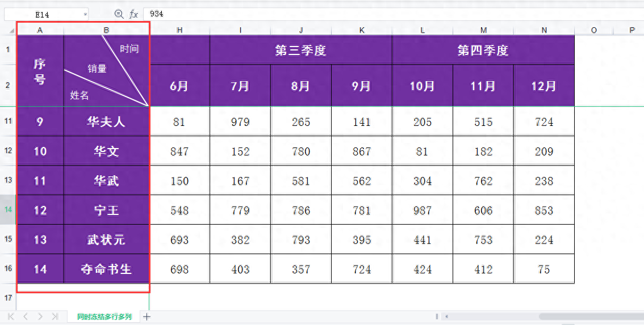The width and height of the screenshot is (644, 325).
Task: Click cell 753 in 武状元's row
Action: pyautogui.click(x=483, y=239)
